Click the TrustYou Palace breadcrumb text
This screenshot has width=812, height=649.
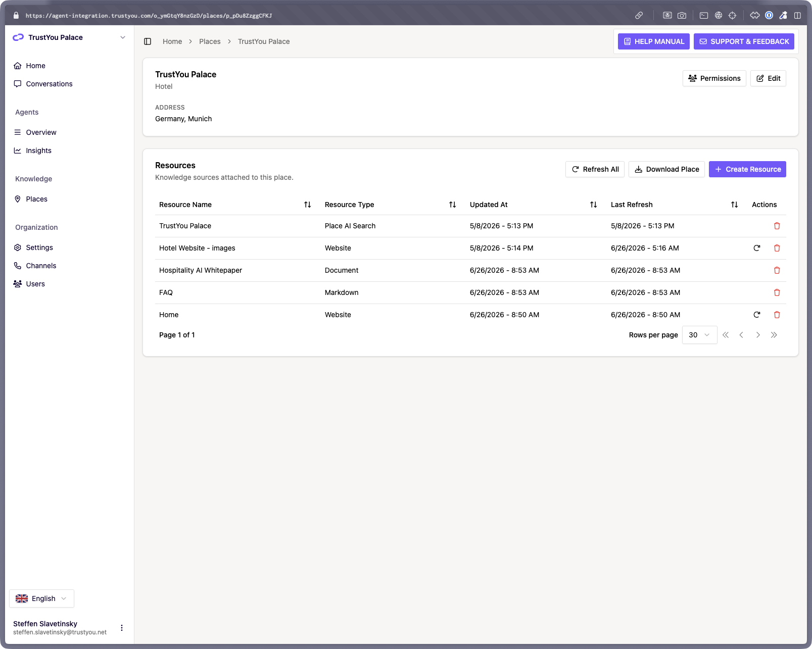(x=264, y=41)
